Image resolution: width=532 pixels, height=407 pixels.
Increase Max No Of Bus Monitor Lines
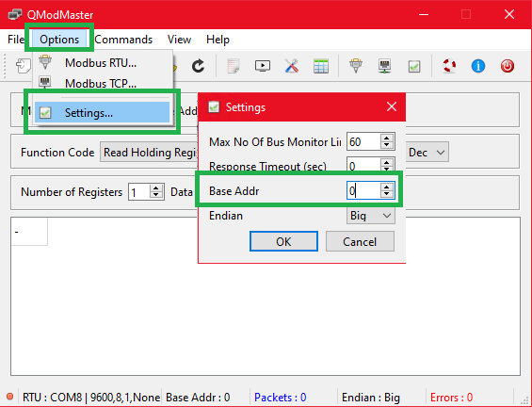click(386, 138)
